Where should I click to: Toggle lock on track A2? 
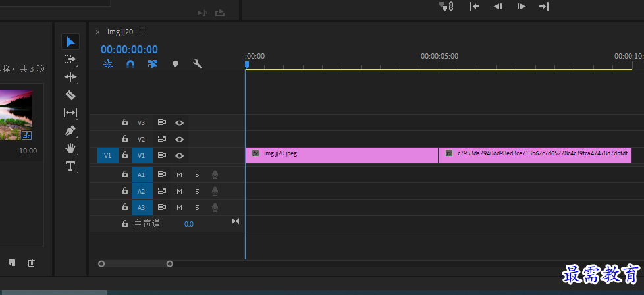(125, 191)
